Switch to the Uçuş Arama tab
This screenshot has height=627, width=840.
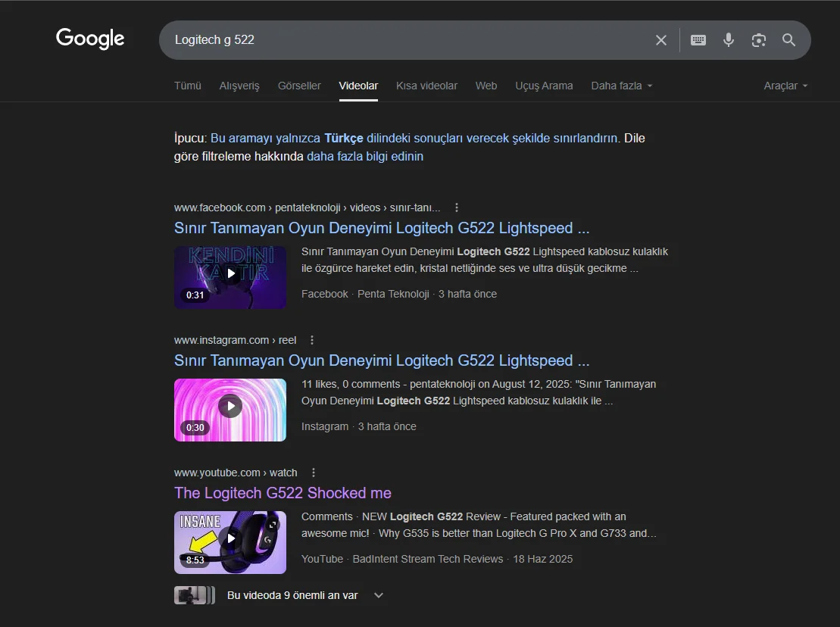(x=544, y=86)
